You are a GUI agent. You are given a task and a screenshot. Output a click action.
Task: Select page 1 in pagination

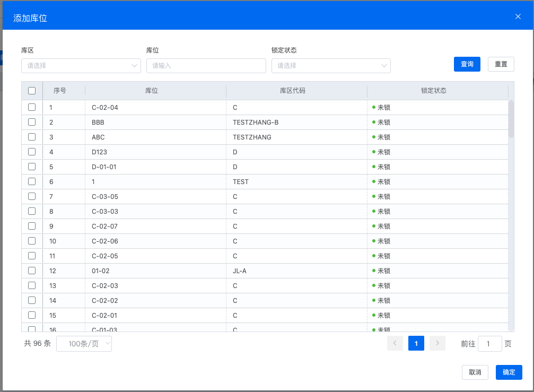(x=416, y=344)
